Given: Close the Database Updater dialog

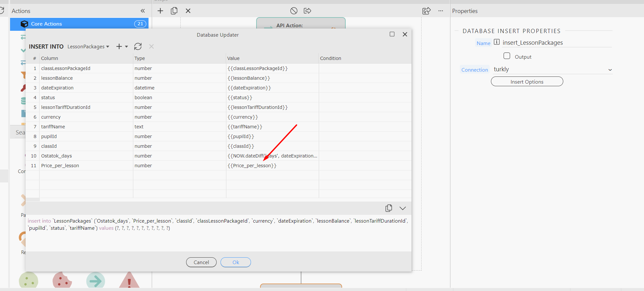Looking at the screenshot, I should pos(405,34).
